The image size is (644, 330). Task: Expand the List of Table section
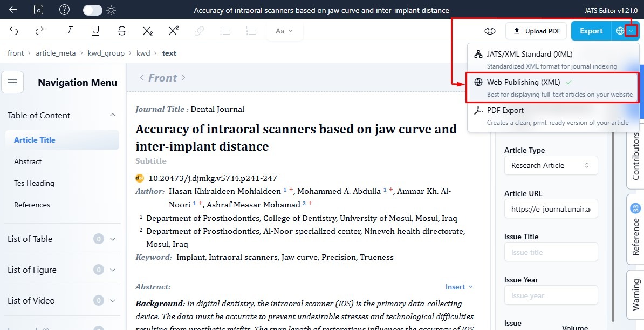pos(113,239)
